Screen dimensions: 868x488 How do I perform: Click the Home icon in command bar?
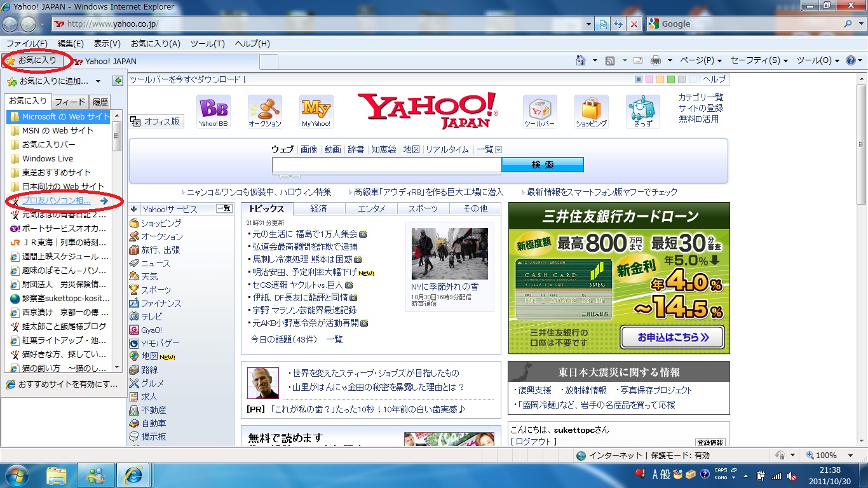coord(580,61)
